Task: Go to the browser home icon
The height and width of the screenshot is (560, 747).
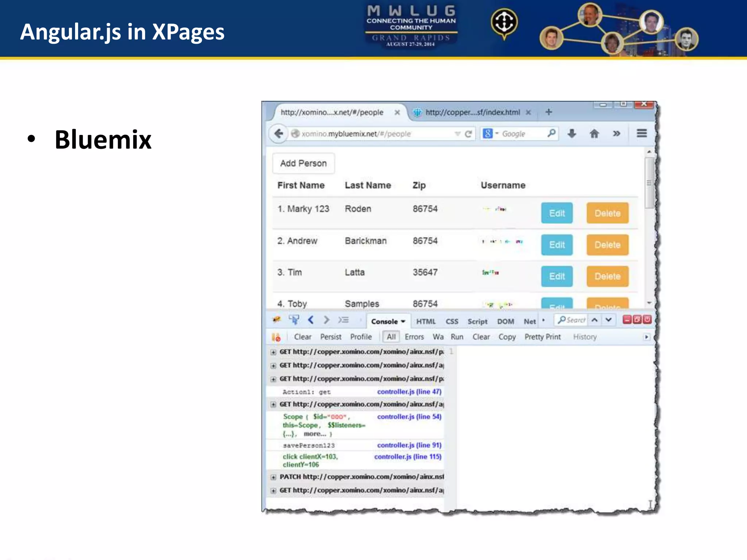Action: (x=594, y=133)
